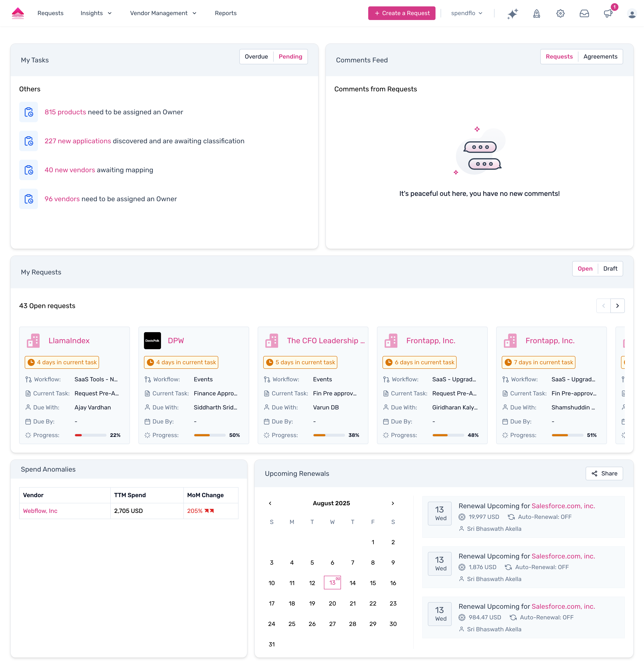Viewport: 644px width, 666px height.
Task: Click task icon beside 40 new vendors
Action: click(29, 170)
